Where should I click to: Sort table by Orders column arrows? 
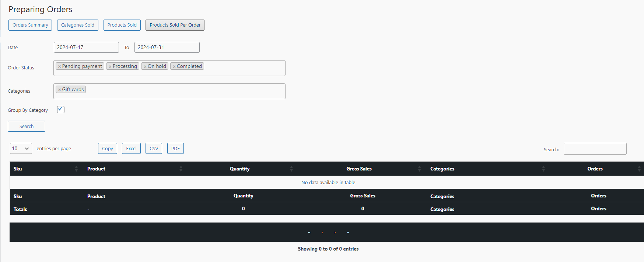point(639,169)
